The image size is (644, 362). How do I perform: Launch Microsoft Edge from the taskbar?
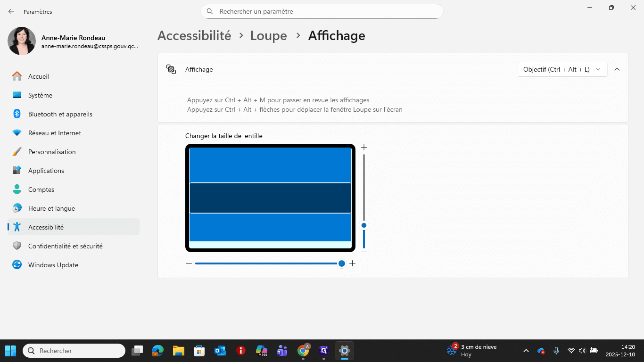point(158,351)
